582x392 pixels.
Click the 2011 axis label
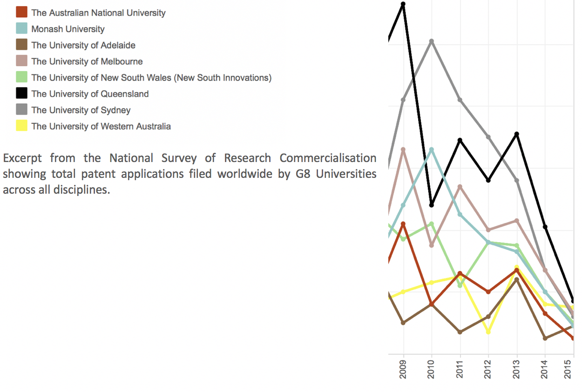coord(460,370)
